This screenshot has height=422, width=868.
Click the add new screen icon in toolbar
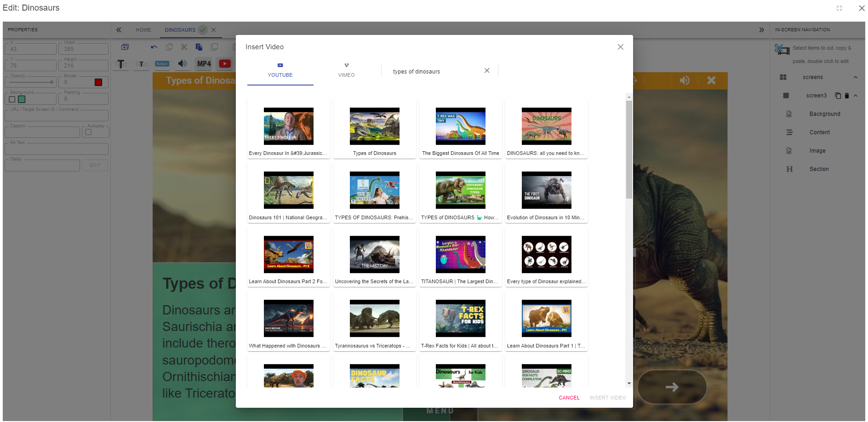(x=125, y=47)
